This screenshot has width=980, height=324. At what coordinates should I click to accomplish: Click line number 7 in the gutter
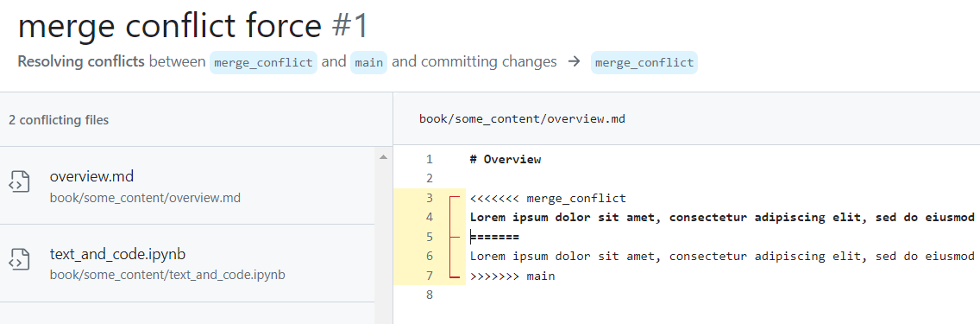pyautogui.click(x=429, y=276)
